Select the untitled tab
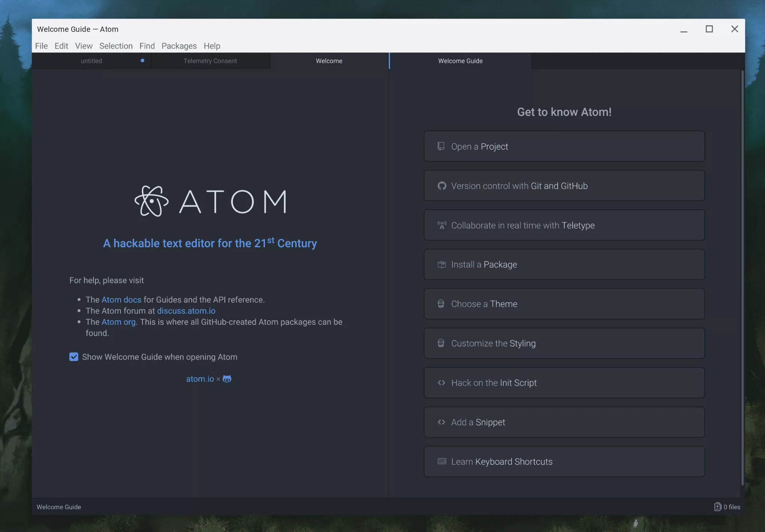This screenshot has height=532, width=765. click(91, 61)
